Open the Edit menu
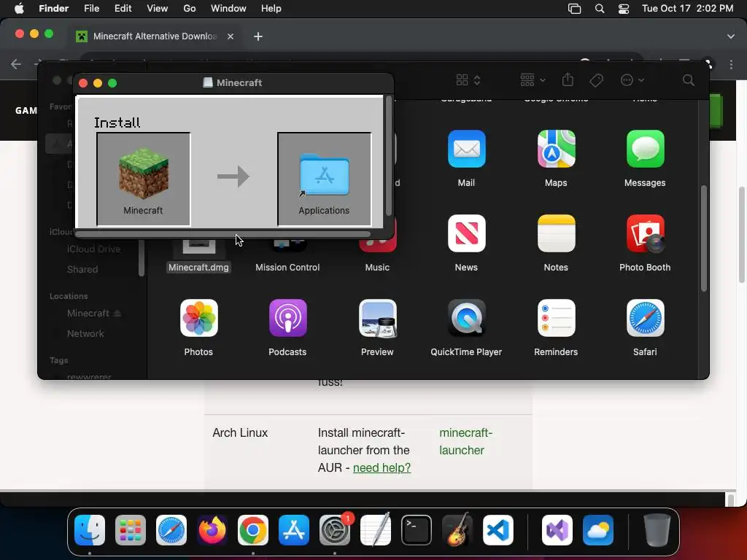Screen dimensions: 747x560 click(123, 9)
